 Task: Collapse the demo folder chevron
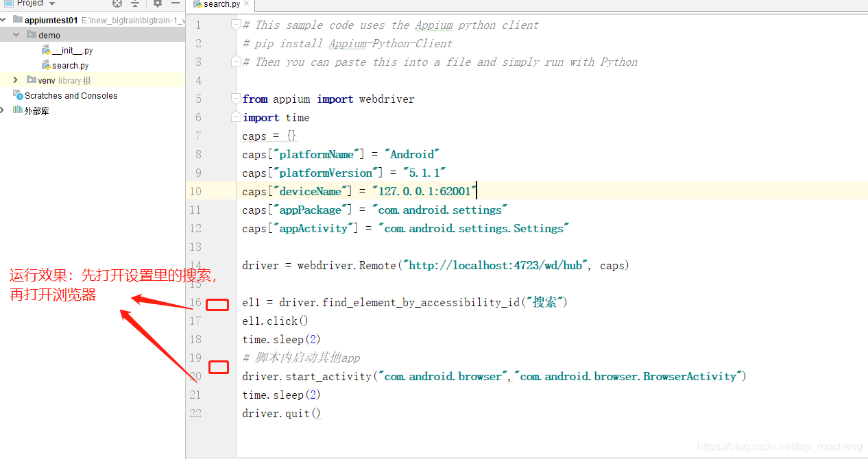pyautogui.click(x=16, y=35)
